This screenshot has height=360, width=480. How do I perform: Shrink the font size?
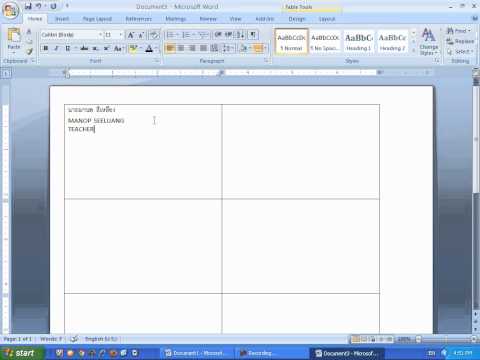click(141, 35)
